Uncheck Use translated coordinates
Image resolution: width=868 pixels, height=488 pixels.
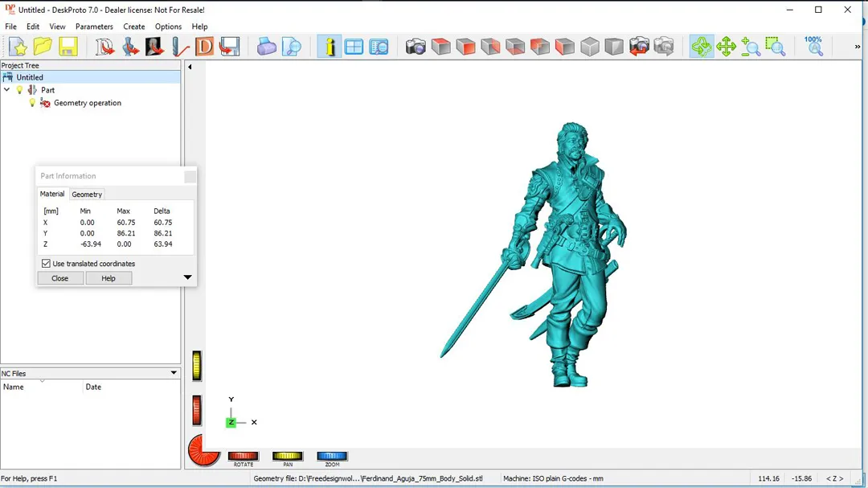46,264
